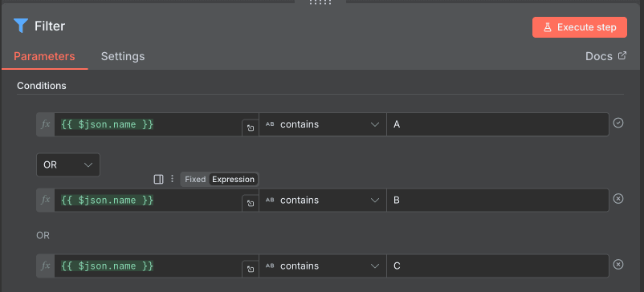This screenshot has width=644, height=292.
Task: Open the Docs link
Action: 605,56
